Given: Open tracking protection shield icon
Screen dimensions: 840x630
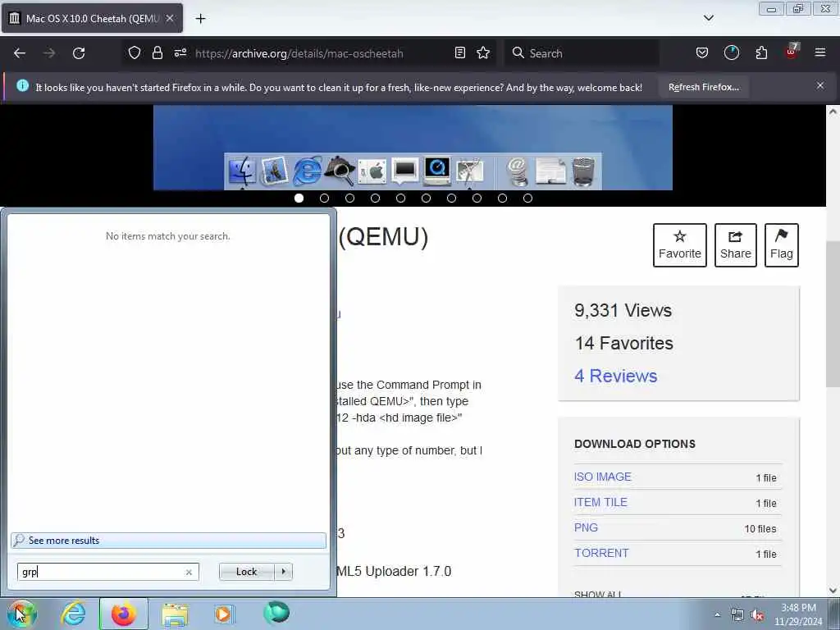Looking at the screenshot, I should 135,52.
